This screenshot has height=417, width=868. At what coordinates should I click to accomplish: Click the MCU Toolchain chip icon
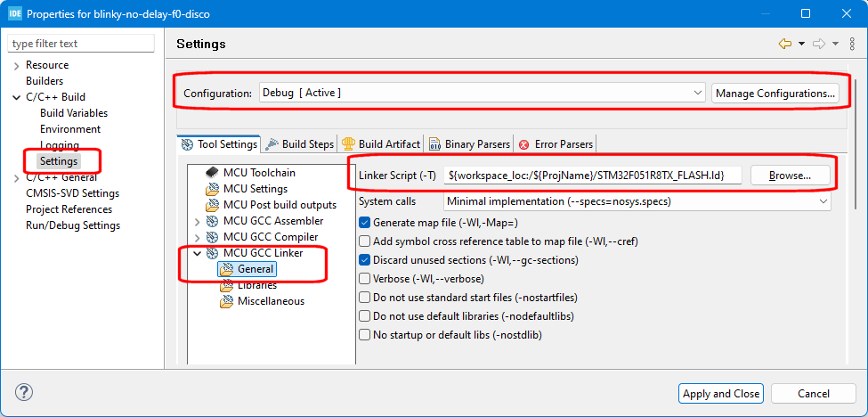click(212, 172)
